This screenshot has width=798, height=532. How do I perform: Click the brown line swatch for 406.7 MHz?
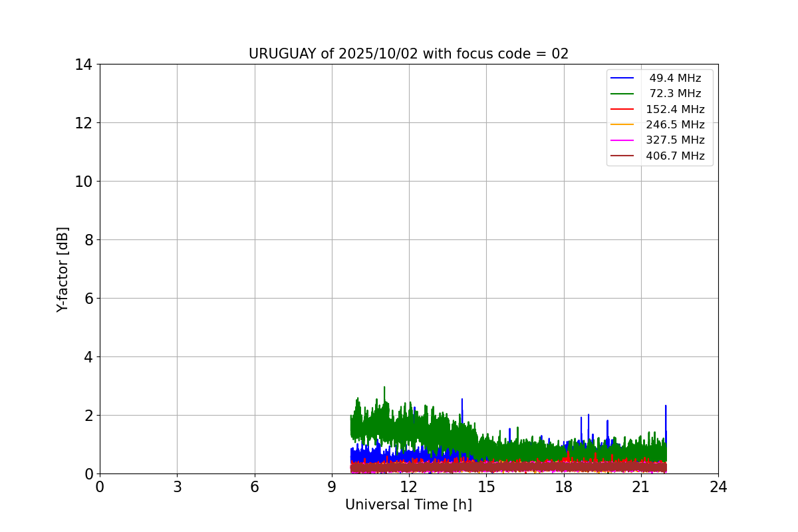(622, 156)
